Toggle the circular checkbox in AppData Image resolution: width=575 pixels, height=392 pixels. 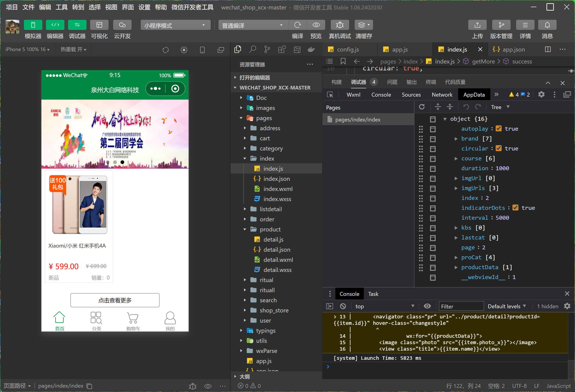pos(498,148)
